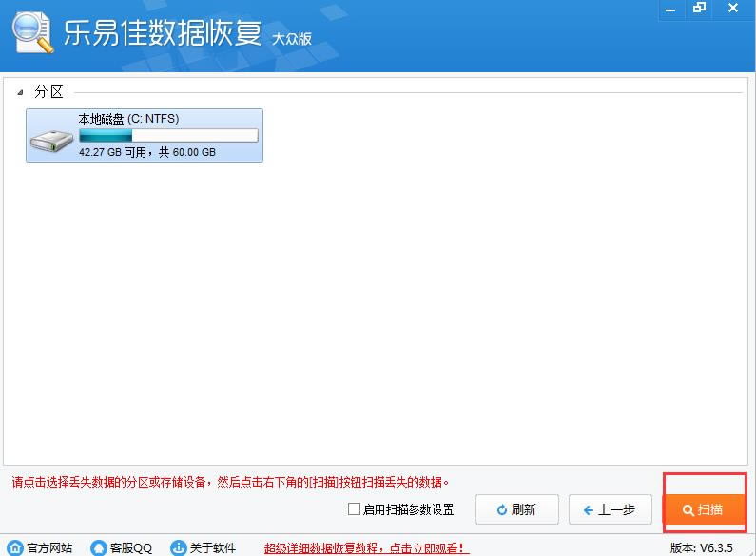Collapse the 分区 section triangle

pos(20,92)
